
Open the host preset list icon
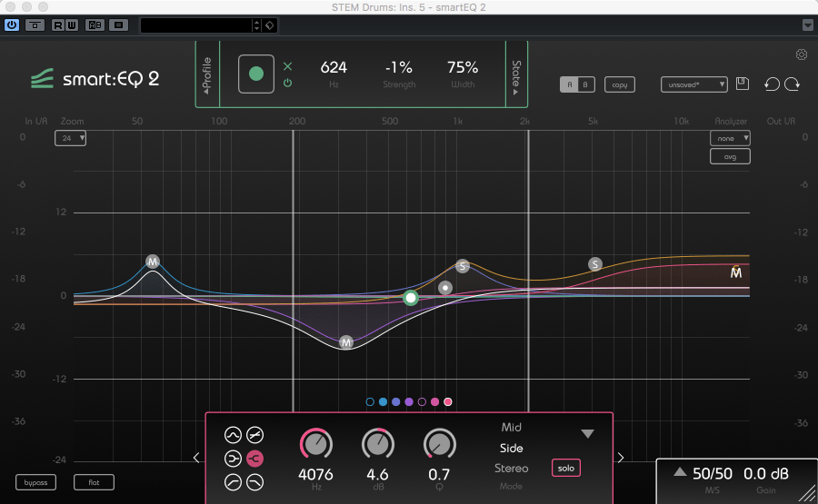118,25
